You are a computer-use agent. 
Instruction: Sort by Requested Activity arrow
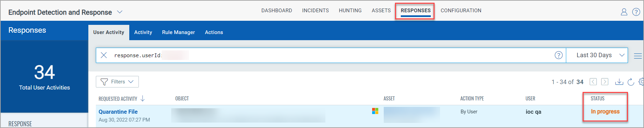click(143, 98)
